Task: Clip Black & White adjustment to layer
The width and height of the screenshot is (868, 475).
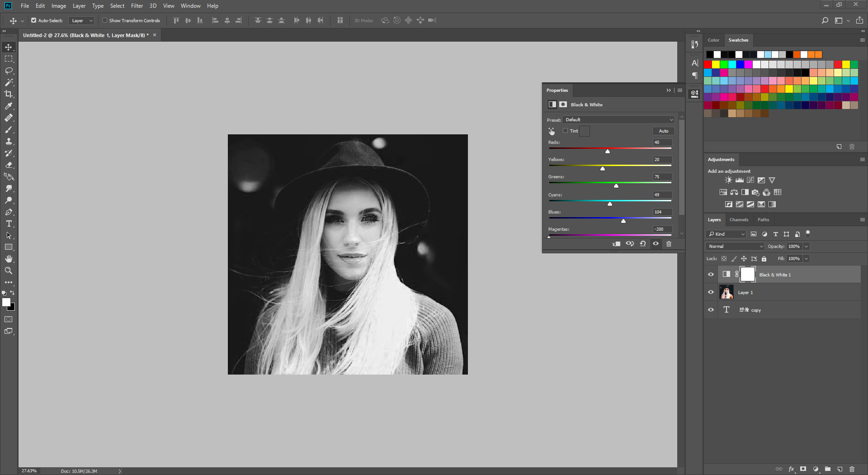Action: click(617, 244)
